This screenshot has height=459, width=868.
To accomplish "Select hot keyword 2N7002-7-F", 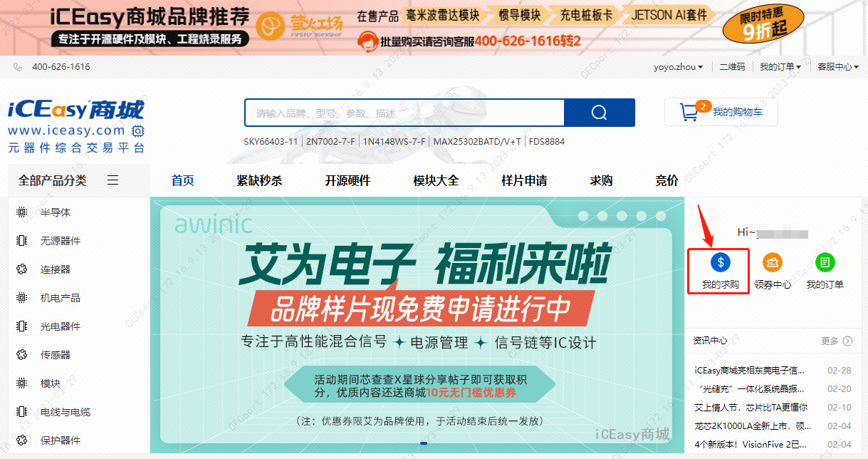I will click(330, 142).
